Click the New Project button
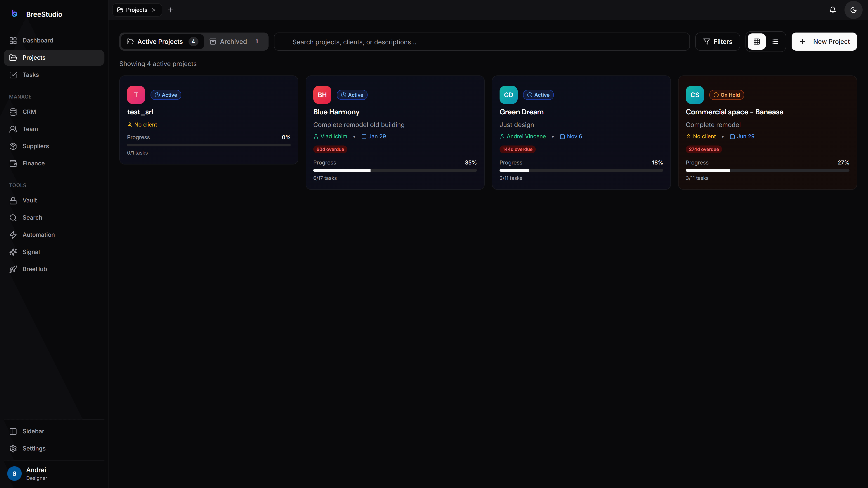 click(824, 41)
